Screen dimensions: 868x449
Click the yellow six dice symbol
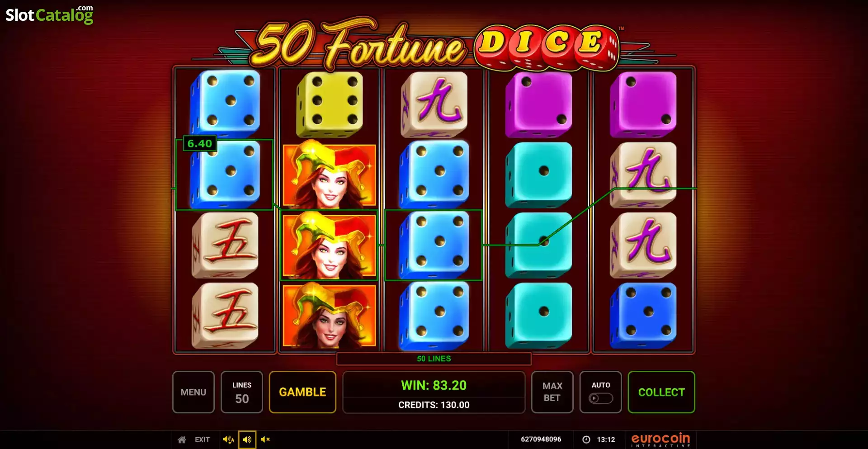(x=330, y=104)
